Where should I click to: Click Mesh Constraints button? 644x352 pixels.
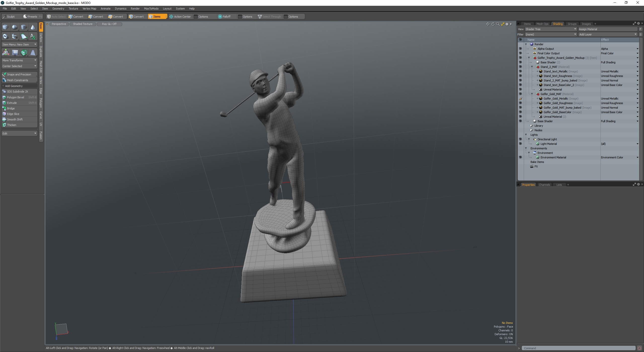tap(19, 80)
